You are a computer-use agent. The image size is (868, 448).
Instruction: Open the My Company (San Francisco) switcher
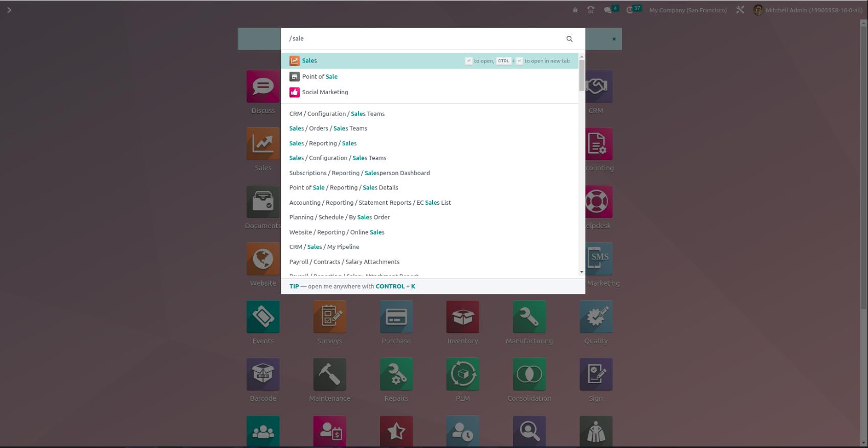click(x=688, y=10)
